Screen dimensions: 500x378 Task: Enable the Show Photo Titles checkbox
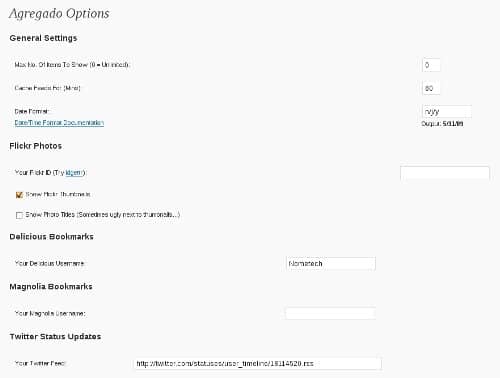coord(19,215)
